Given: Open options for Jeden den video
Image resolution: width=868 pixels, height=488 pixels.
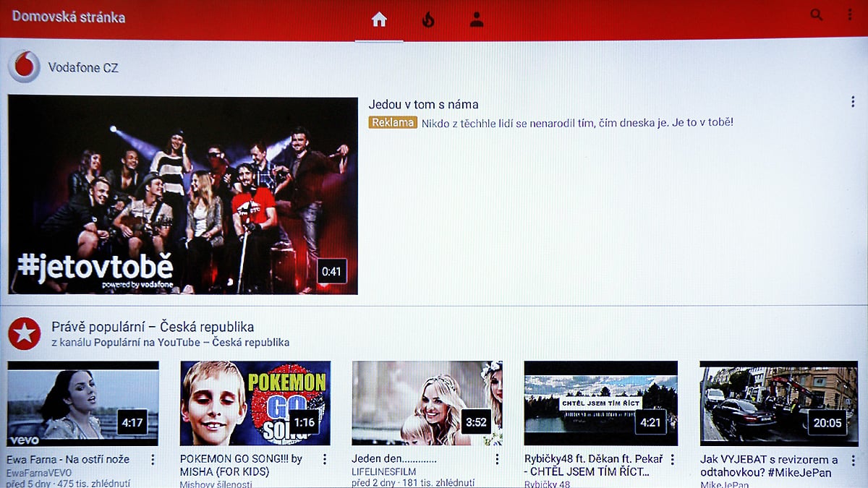Looking at the screenshot, I should (497, 460).
